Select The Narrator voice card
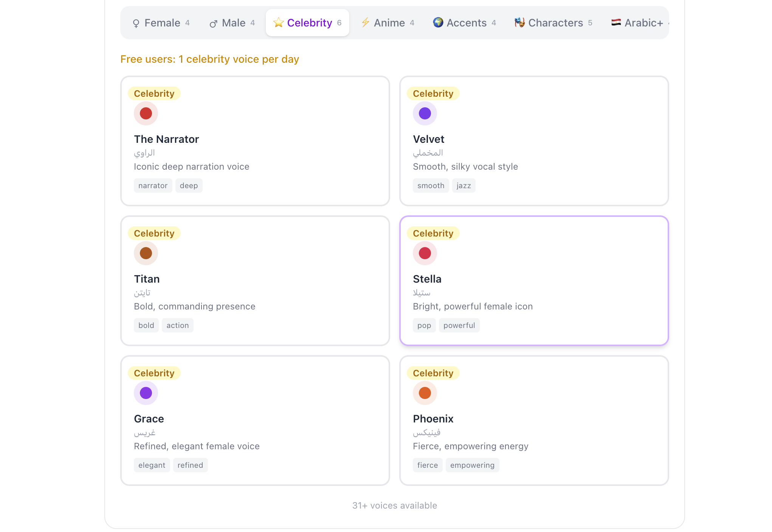This screenshot has width=772, height=532. click(x=255, y=141)
